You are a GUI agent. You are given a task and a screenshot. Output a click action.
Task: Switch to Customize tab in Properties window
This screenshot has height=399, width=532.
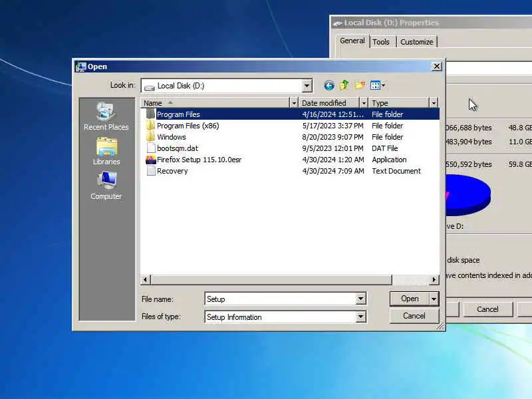click(x=417, y=42)
